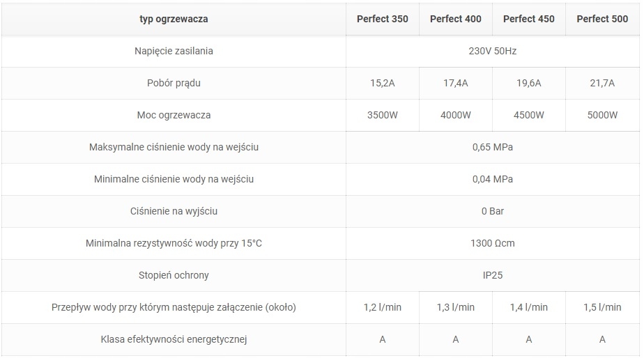Click the 'Napięcie zasilania' row label
644x358 pixels.
174,51
